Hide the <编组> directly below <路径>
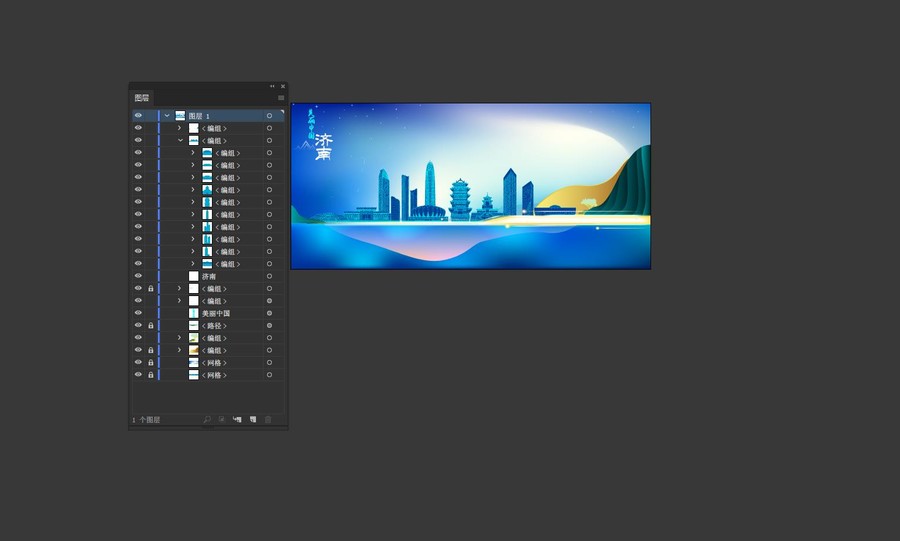The height and width of the screenshot is (541, 900). pos(138,337)
